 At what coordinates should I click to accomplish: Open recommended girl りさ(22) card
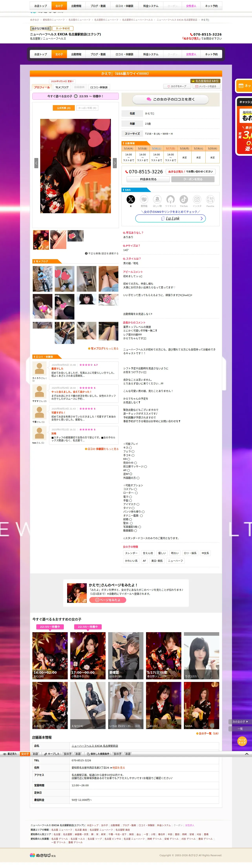coord(202,655)
